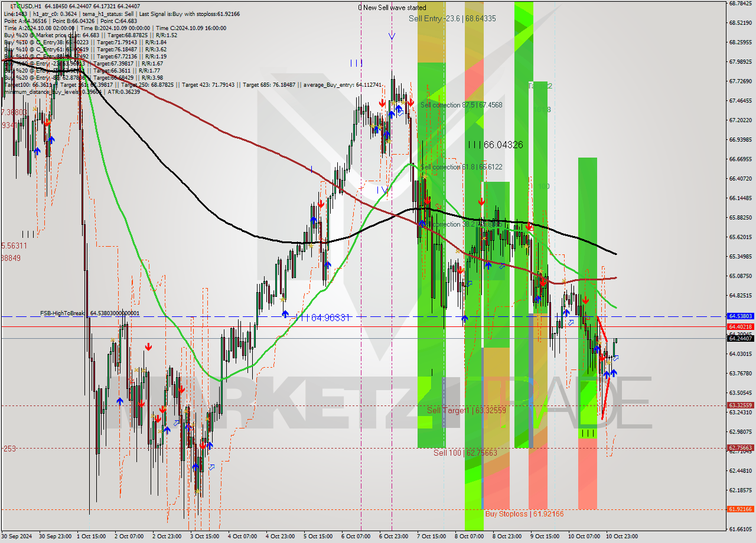Click the '2 Oct 23:00' time label
The height and width of the screenshot is (543, 756).
point(167,537)
